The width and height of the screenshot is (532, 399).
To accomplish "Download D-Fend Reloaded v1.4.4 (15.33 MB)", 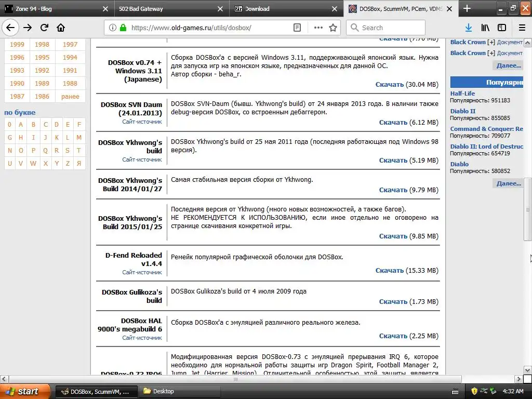I will coord(390,270).
